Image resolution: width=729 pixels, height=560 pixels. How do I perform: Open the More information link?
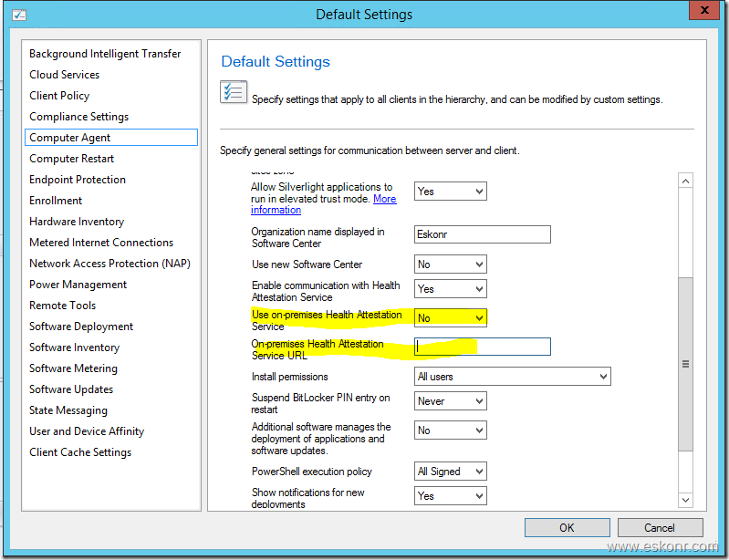(384, 199)
